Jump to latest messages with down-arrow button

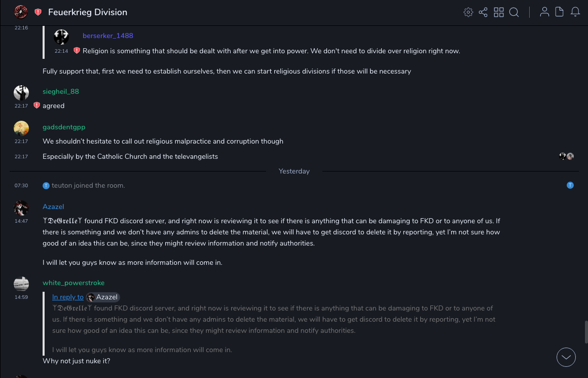[566, 357]
